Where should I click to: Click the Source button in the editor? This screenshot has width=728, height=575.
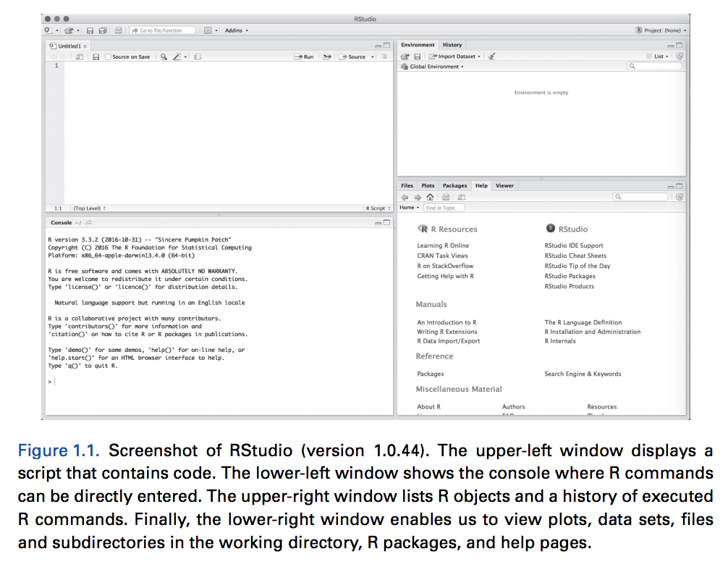[352, 56]
